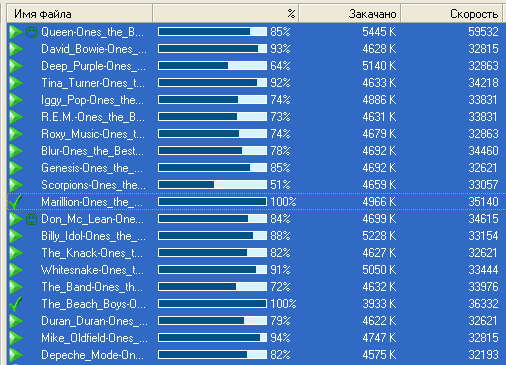This screenshot has height=365, width=506.
Task: Click the Deep_Purple 64% progress bar
Action: point(212,66)
